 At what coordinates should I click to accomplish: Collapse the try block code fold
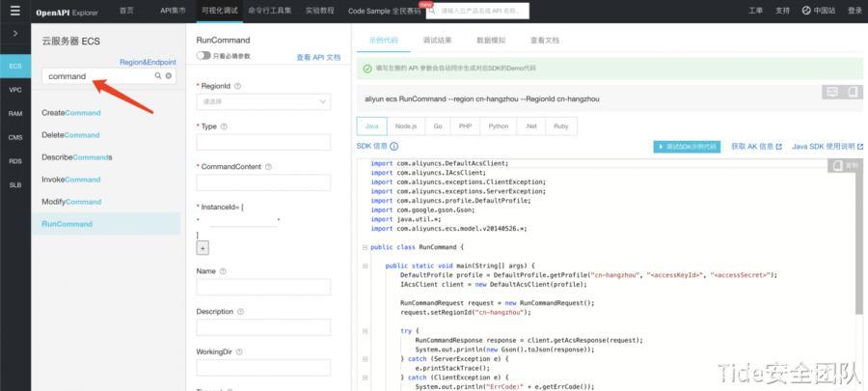[365, 330]
